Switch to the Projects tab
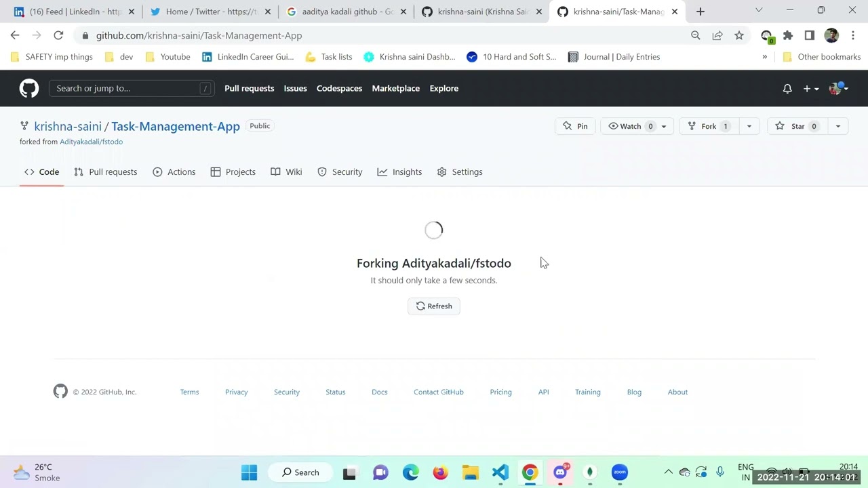Screen dimensions: 868x488 (233, 172)
